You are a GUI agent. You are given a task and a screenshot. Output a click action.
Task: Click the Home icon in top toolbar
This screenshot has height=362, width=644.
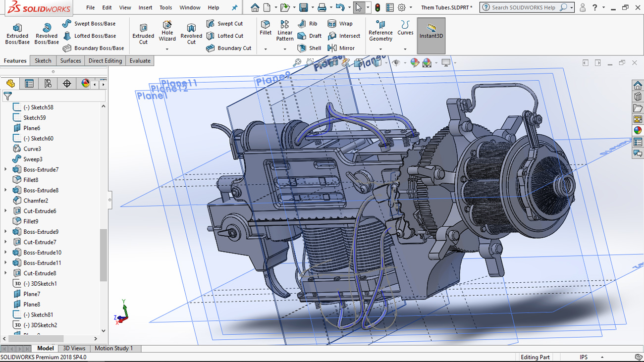tap(255, 7)
